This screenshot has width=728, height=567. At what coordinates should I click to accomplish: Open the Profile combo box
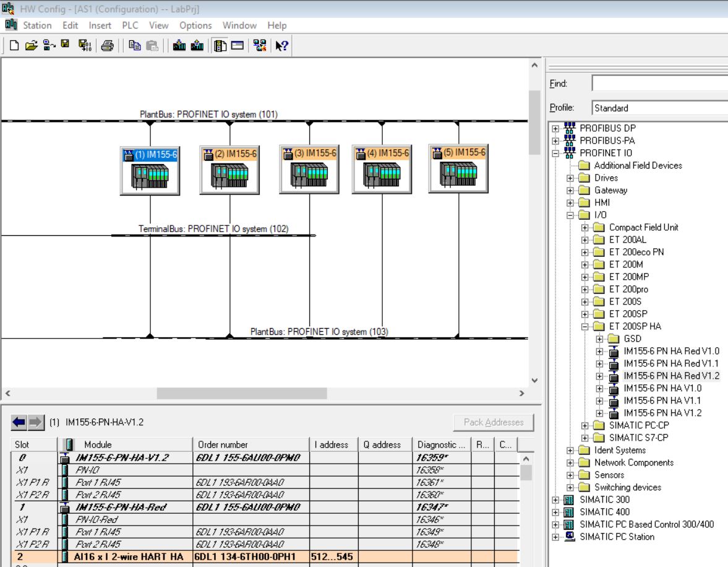[x=660, y=108]
